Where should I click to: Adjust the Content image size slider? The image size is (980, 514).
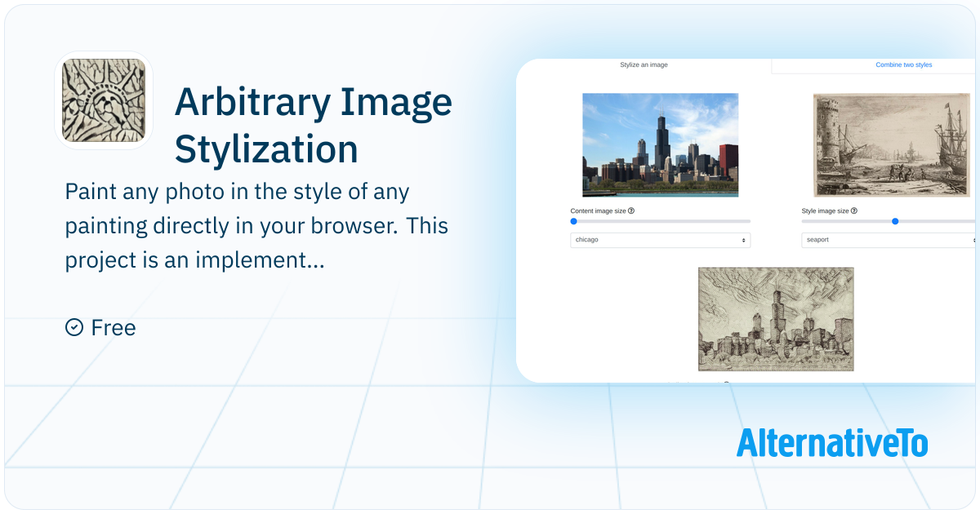[660, 221]
